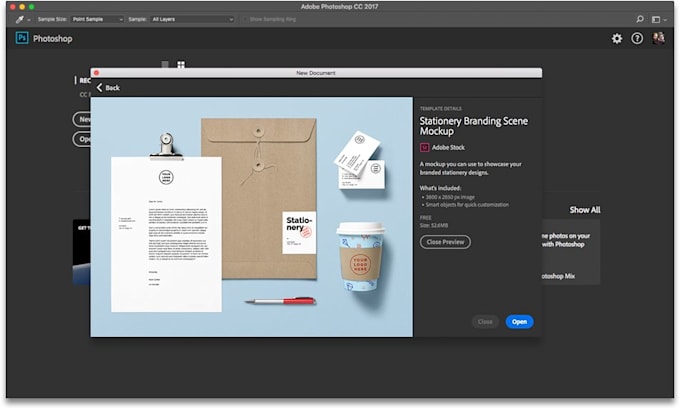Open the eyedropper tool preset picker arrow
Screen dimensions: 680x409
click(x=29, y=20)
